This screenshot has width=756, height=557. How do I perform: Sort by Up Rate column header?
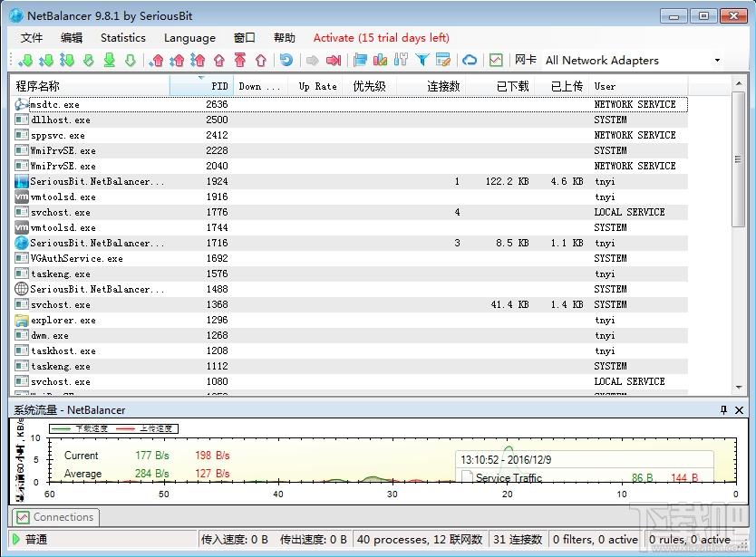click(315, 86)
